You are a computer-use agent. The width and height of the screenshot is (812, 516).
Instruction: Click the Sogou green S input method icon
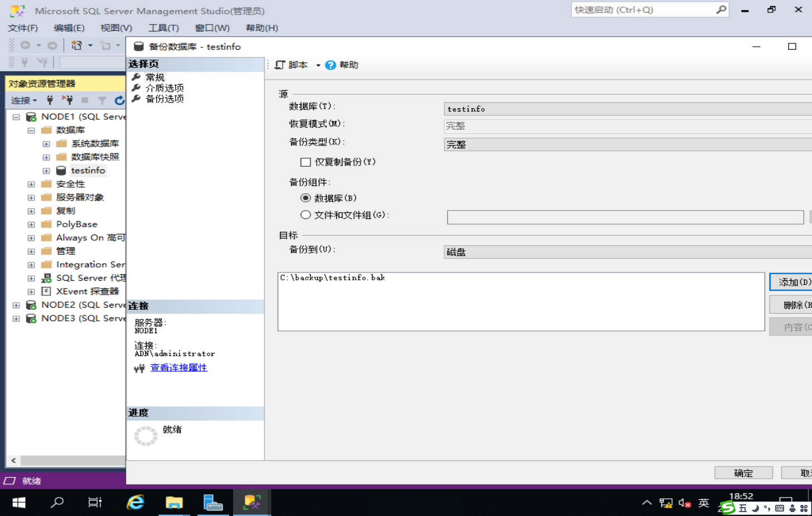click(728, 508)
